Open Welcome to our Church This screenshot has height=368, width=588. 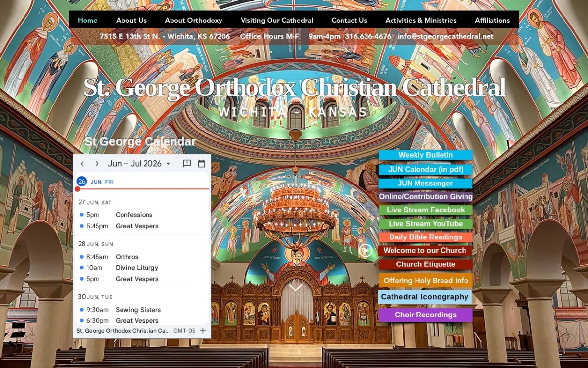coord(425,251)
